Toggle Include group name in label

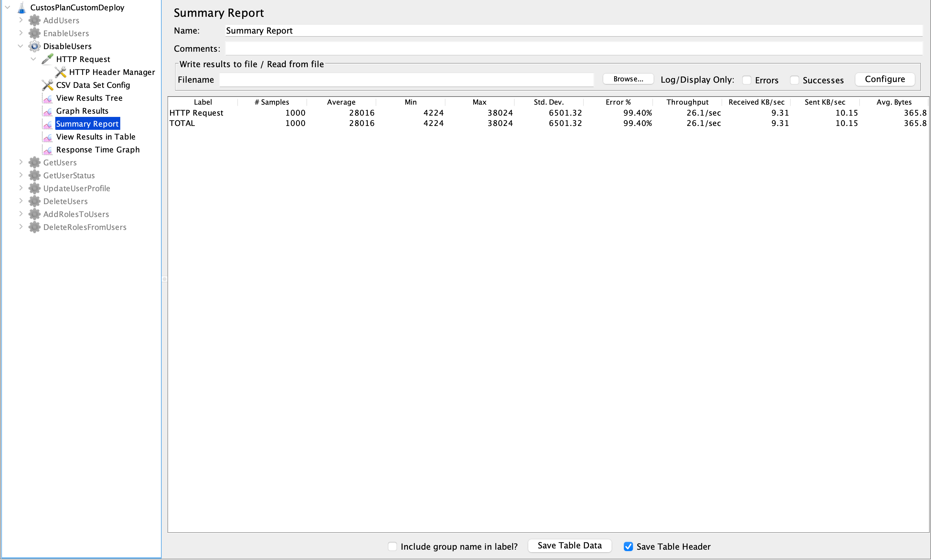click(x=392, y=546)
